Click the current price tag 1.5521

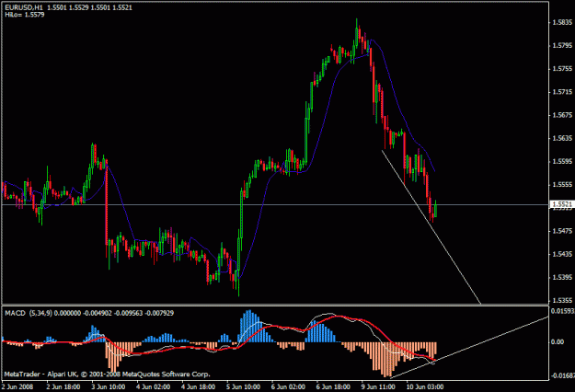tap(561, 204)
